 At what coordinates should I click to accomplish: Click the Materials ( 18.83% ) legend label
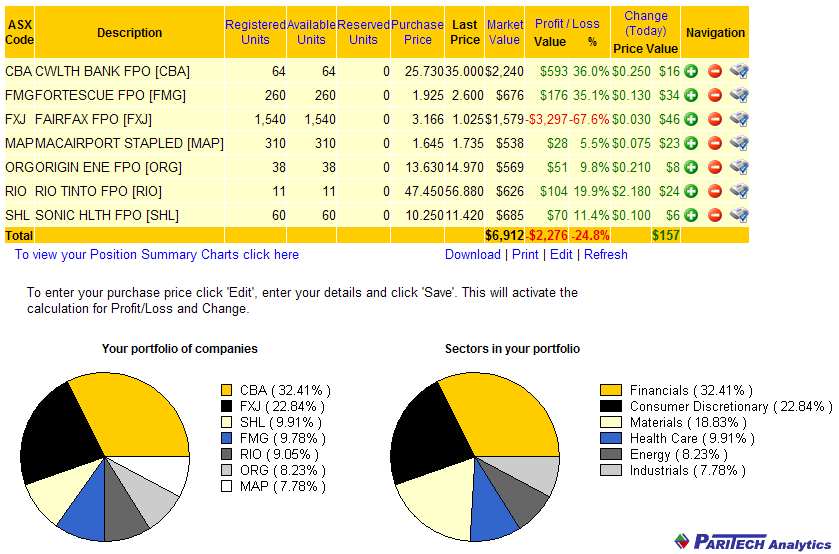pos(688,422)
